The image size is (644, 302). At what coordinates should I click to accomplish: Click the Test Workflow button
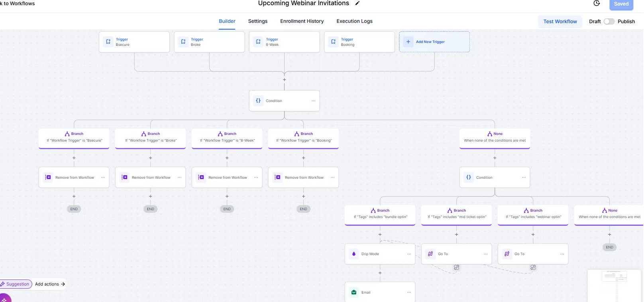(560, 22)
